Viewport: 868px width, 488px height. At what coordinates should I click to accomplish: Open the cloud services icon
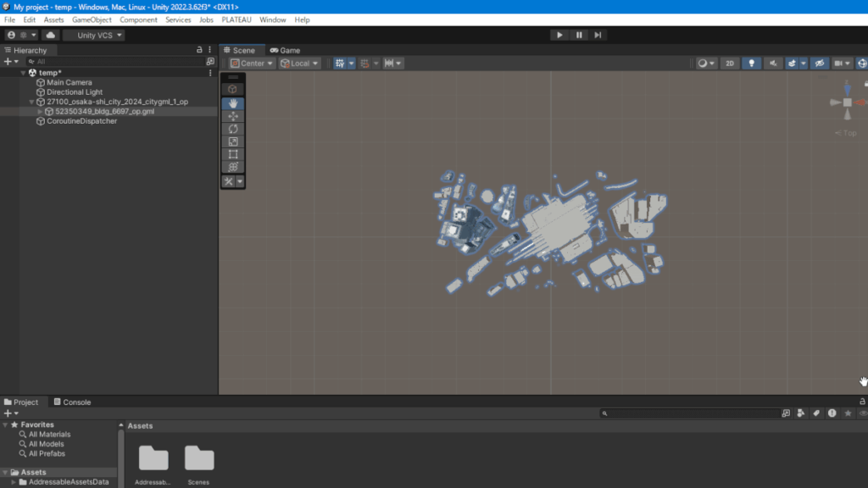pyautogui.click(x=50, y=35)
